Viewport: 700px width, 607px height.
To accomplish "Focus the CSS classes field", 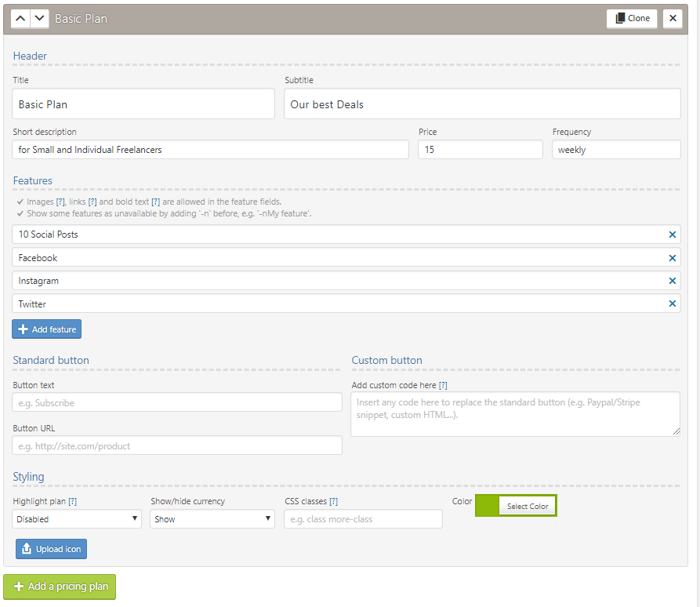I will 363,519.
